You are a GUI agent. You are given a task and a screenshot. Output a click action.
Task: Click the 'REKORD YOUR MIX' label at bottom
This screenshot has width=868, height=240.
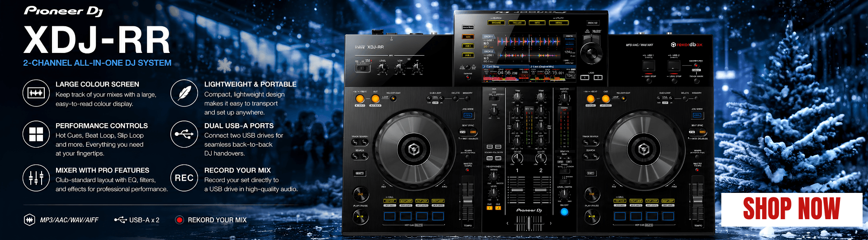(x=217, y=220)
